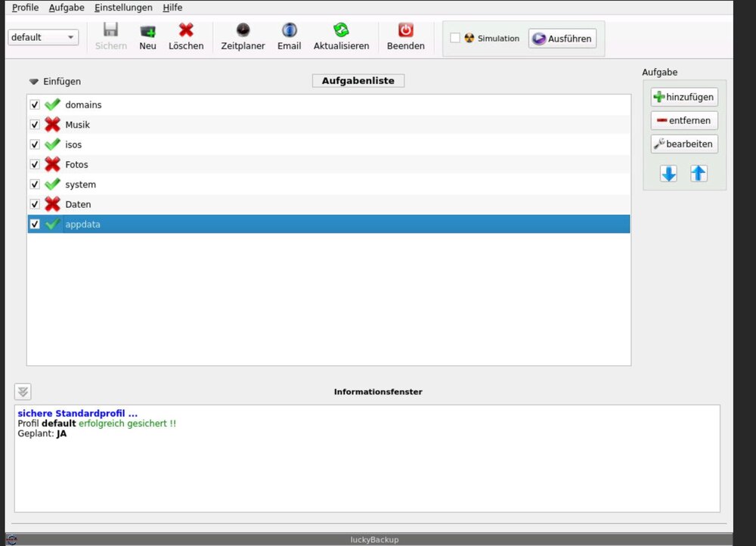Open the Aufgabe menu
Screen dimensions: 756x546
(x=67, y=8)
